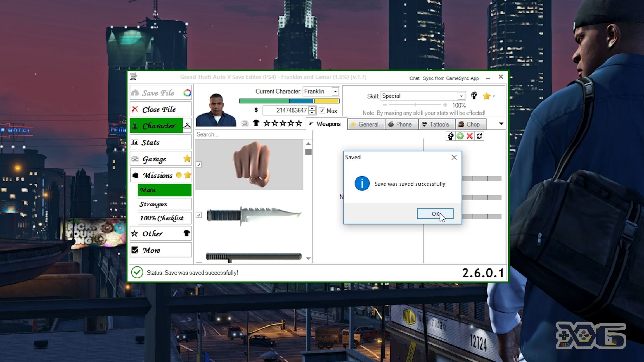Click the green segment of character stat bar
This screenshot has height=362, width=644.
pyautogui.click(x=264, y=101)
